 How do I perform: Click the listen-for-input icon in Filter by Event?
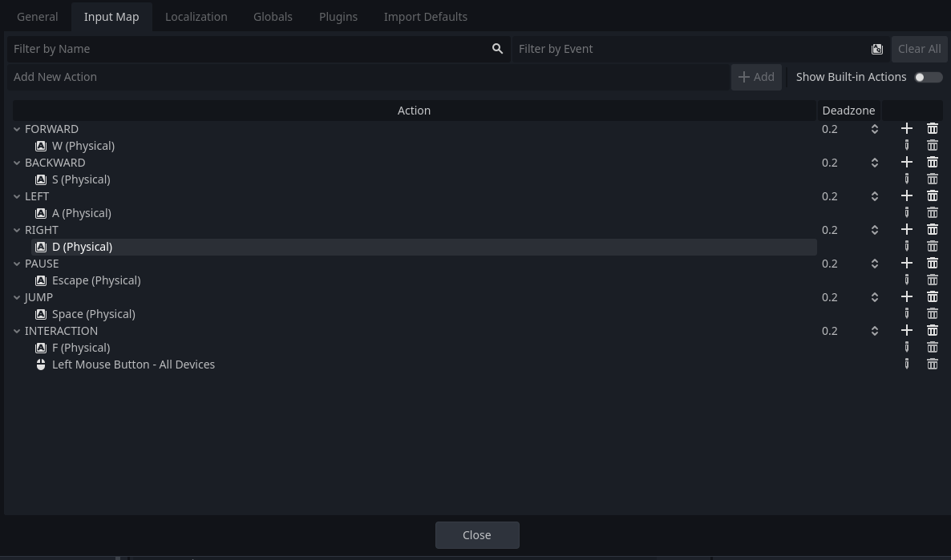(x=876, y=49)
